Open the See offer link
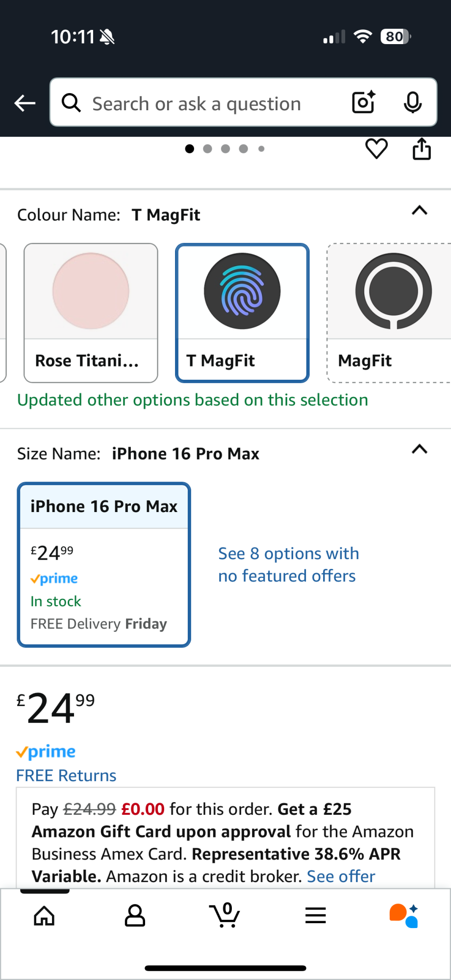The height and width of the screenshot is (980, 451). (x=341, y=876)
